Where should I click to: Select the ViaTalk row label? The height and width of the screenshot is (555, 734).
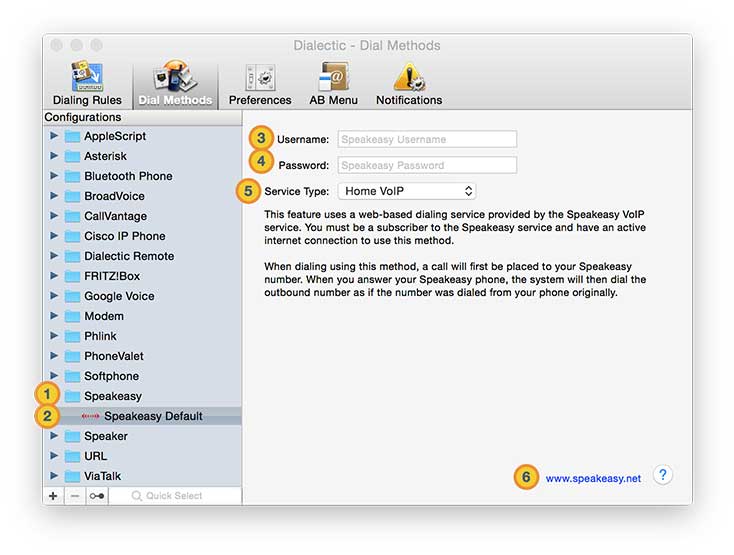pyautogui.click(x=103, y=476)
